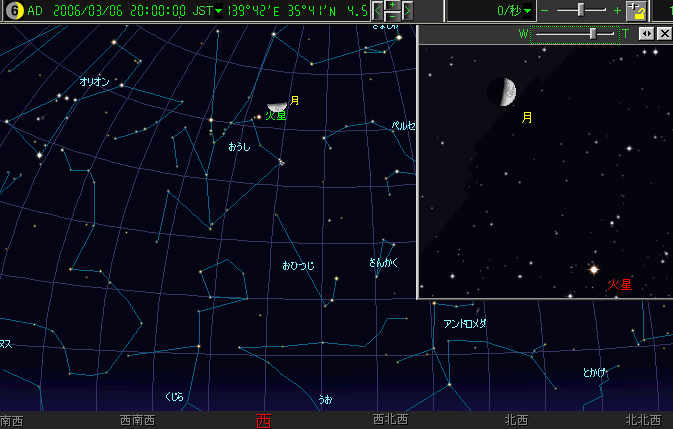This screenshot has width=673, height=429.
Task: Click minus sign left of top slider
Action: (545, 11)
